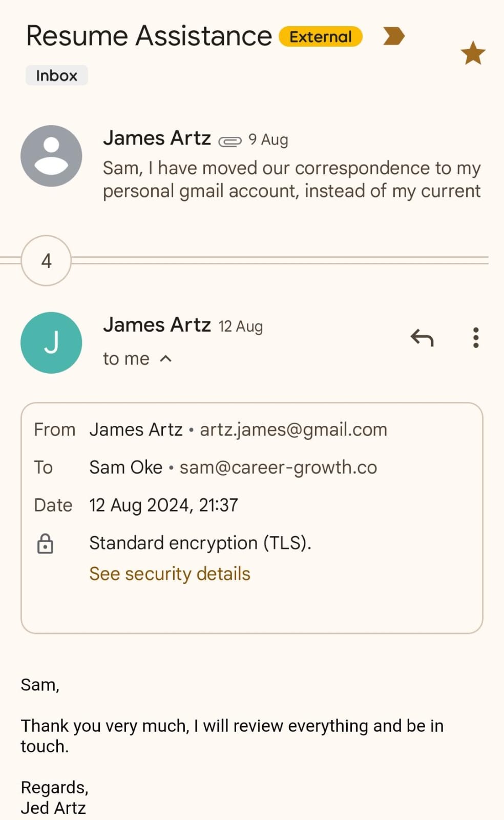Click the encryption lock icon
The image size is (504, 820).
(45, 543)
